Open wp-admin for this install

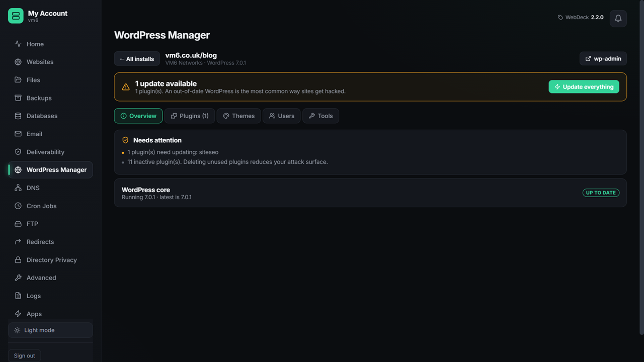click(603, 59)
